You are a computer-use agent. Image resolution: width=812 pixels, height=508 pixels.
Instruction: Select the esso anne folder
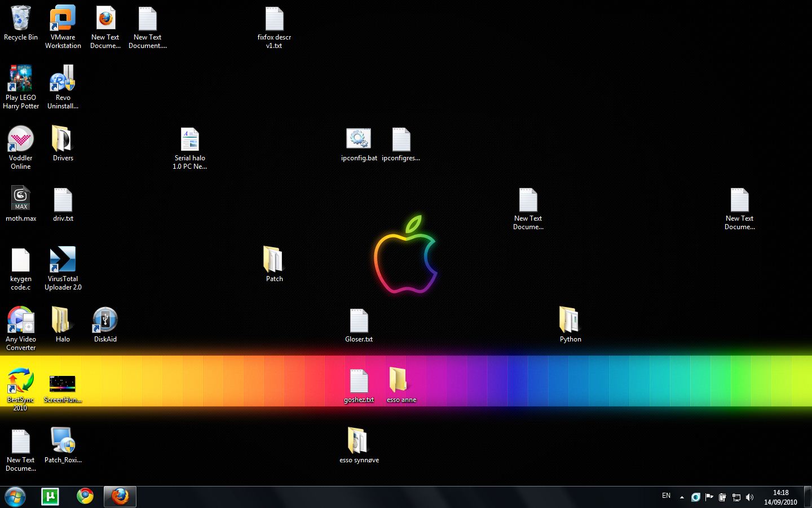pyautogui.click(x=401, y=385)
